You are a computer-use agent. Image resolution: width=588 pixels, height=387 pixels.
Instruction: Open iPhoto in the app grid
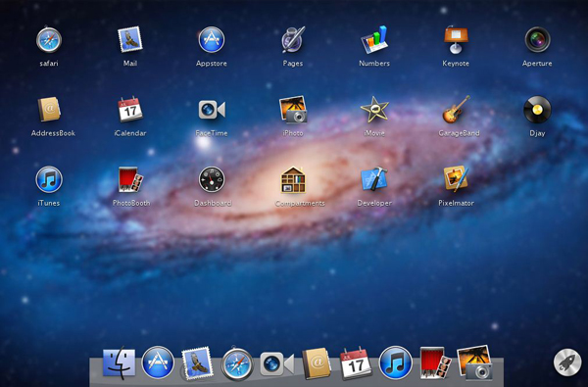[x=293, y=110]
